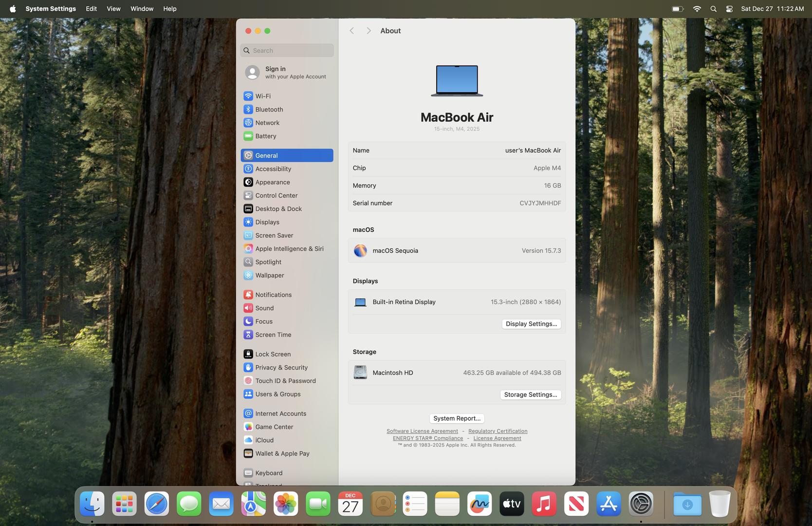Click the Game Center sidebar item

tap(274, 427)
